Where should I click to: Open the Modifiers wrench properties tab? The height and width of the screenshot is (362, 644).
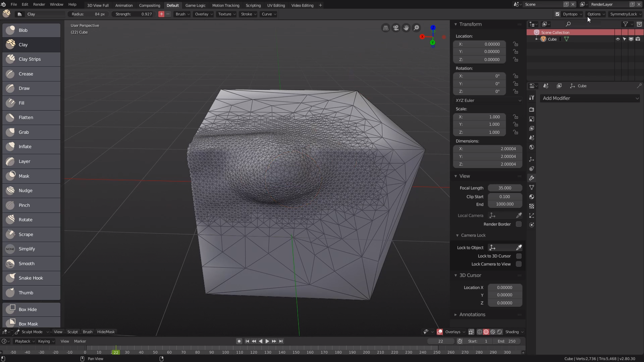click(532, 178)
